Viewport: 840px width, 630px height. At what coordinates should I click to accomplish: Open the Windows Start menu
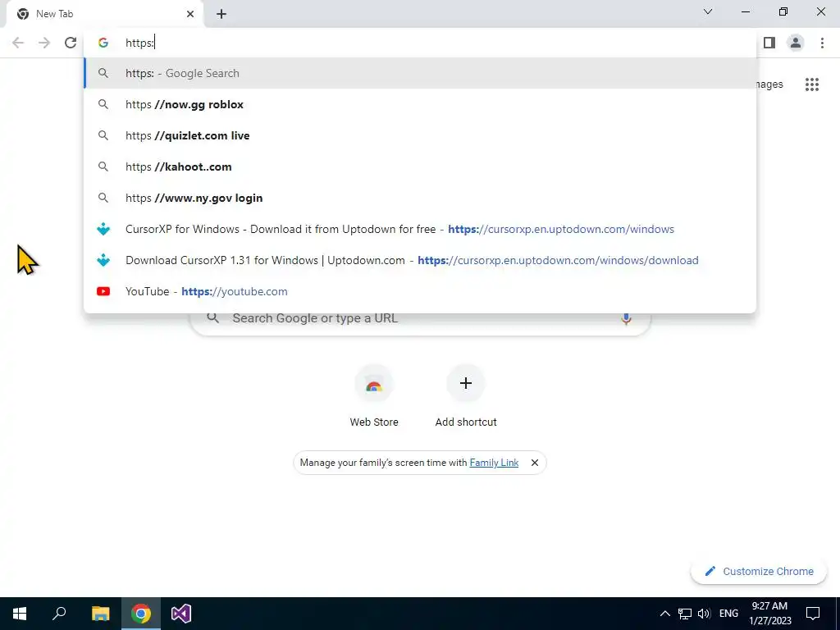click(x=20, y=614)
